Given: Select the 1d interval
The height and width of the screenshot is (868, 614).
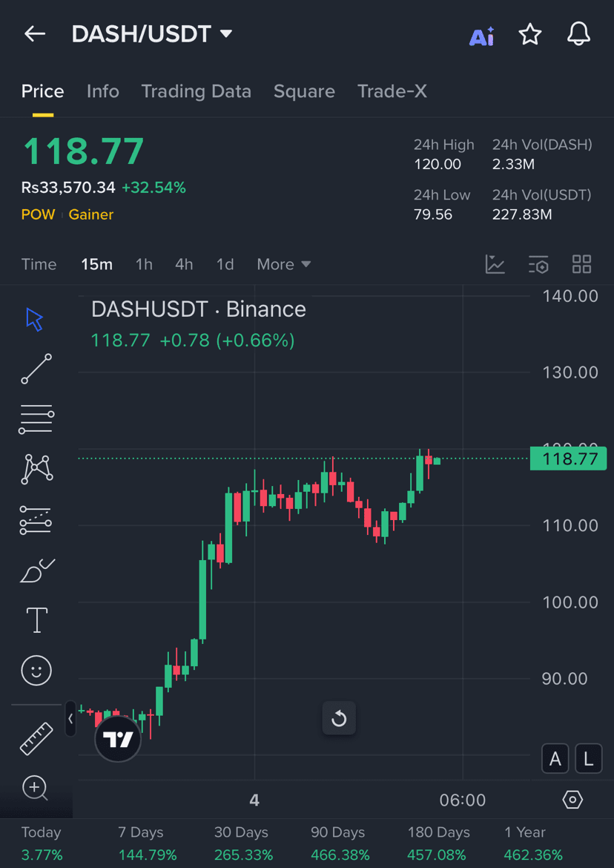Looking at the screenshot, I should click(x=225, y=265).
